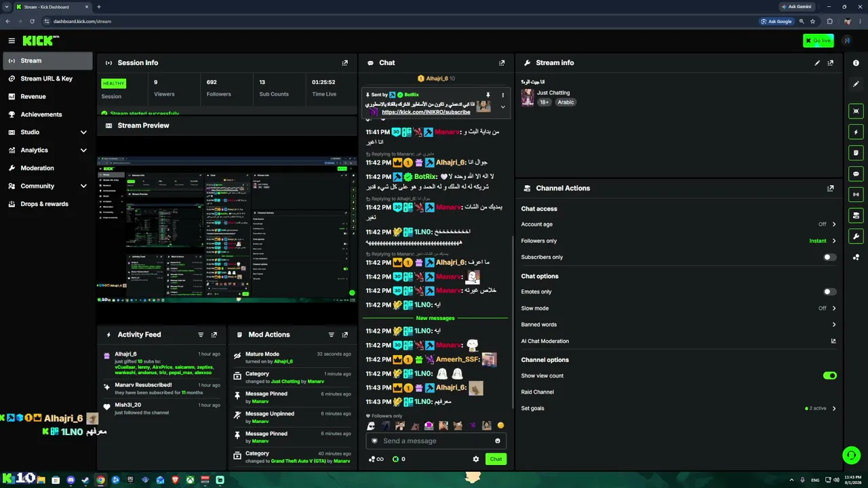Image resolution: width=868 pixels, height=488 pixels.
Task: Edit stream info with the header pencil icon
Action: pyautogui.click(x=817, y=63)
